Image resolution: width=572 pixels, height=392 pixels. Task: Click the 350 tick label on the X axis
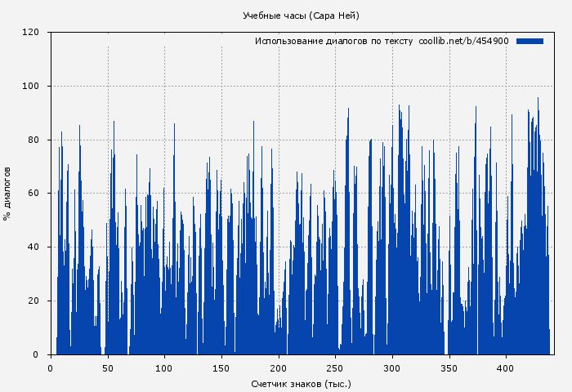449,367
